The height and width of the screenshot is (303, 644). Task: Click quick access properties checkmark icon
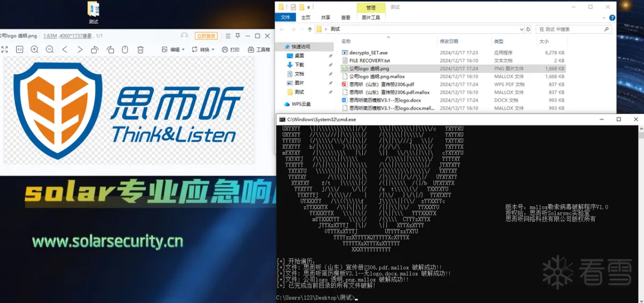coord(293,7)
